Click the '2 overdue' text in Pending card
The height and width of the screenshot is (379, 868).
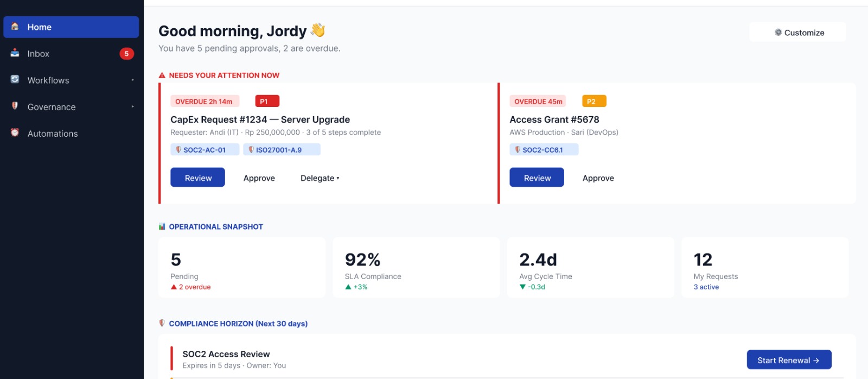[195, 287]
